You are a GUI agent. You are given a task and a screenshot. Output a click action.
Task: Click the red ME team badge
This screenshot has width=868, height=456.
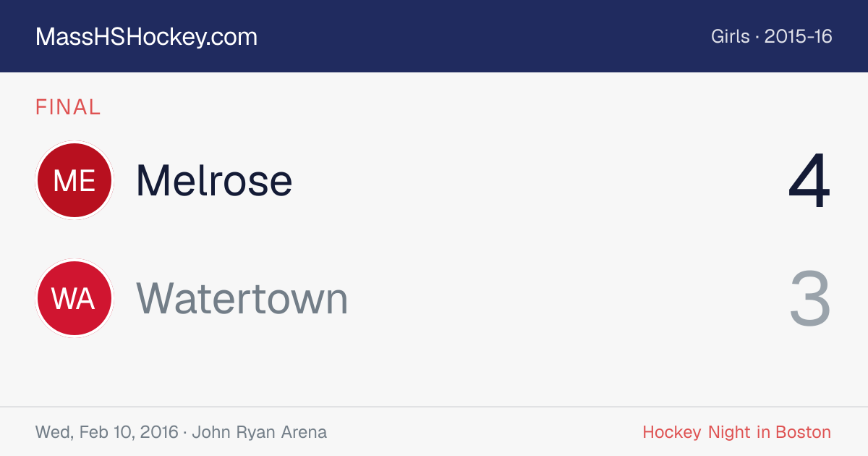[75, 180]
